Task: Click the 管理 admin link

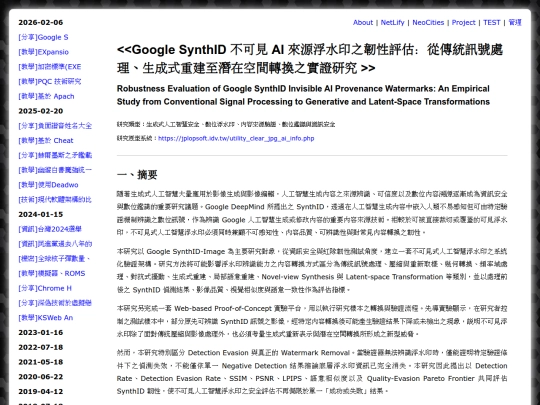Action: coord(515,22)
